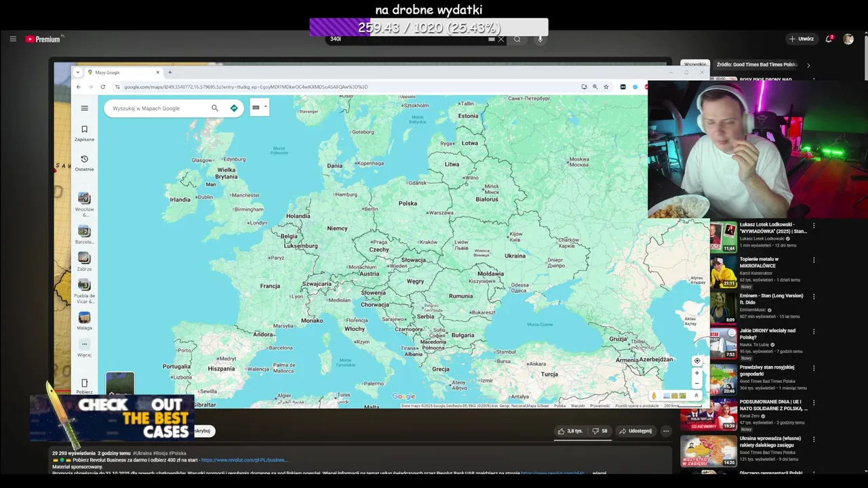
Task: Close the Mapy Google tab
Action: coord(158,73)
